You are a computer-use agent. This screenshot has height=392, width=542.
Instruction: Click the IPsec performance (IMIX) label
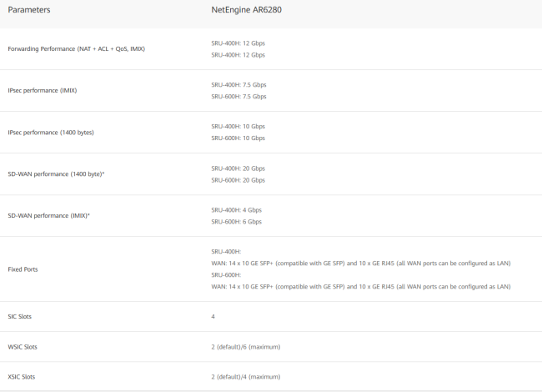43,90
